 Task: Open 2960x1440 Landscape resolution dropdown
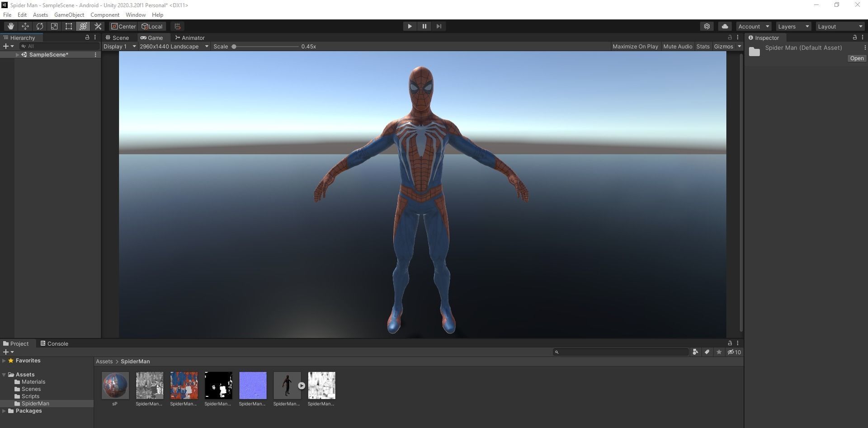174,47
